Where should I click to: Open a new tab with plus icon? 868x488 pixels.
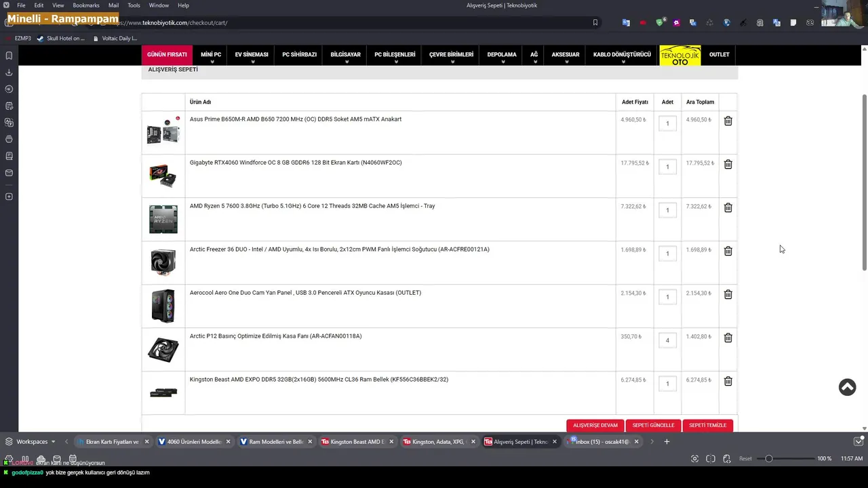coord(667,441)
